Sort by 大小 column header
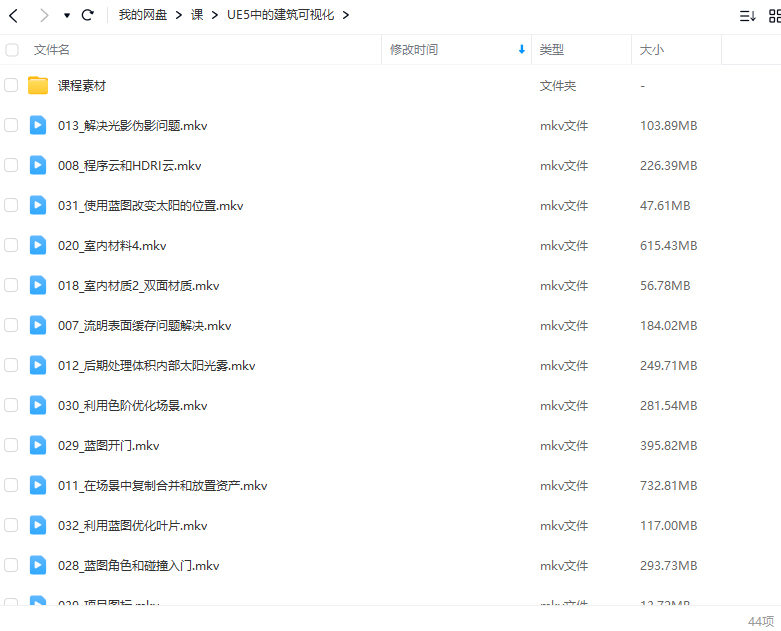Screen dimensions: 781x631 click(652, 50)
